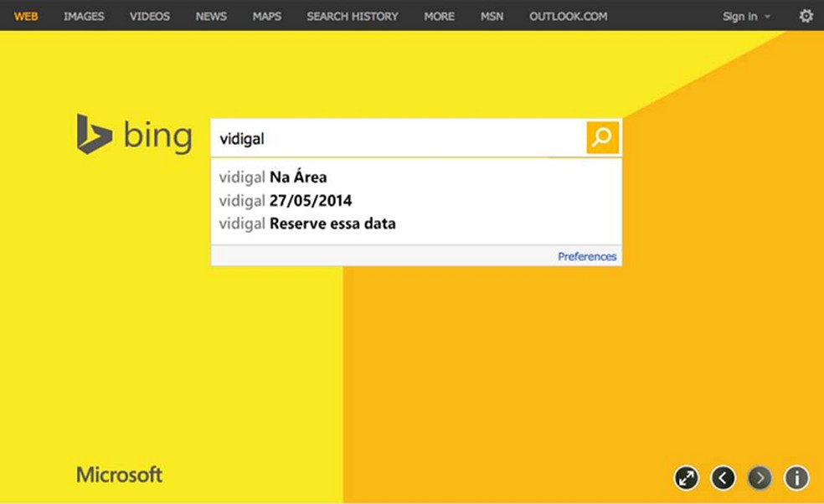Expand the Sign in dropdown
Screen dimensions: 824x504
(746, 16)
